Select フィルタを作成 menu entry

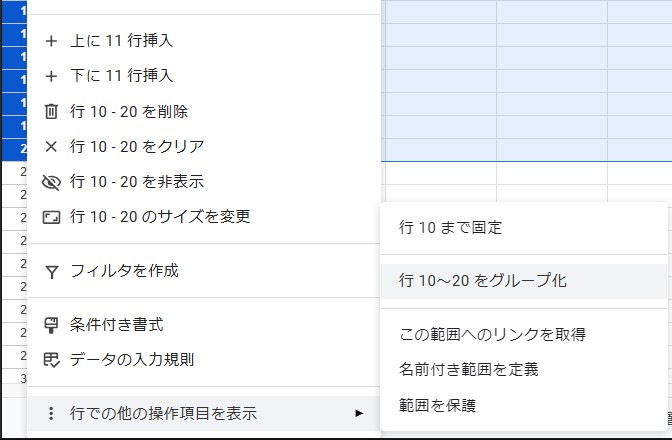[x=124, y=271]
